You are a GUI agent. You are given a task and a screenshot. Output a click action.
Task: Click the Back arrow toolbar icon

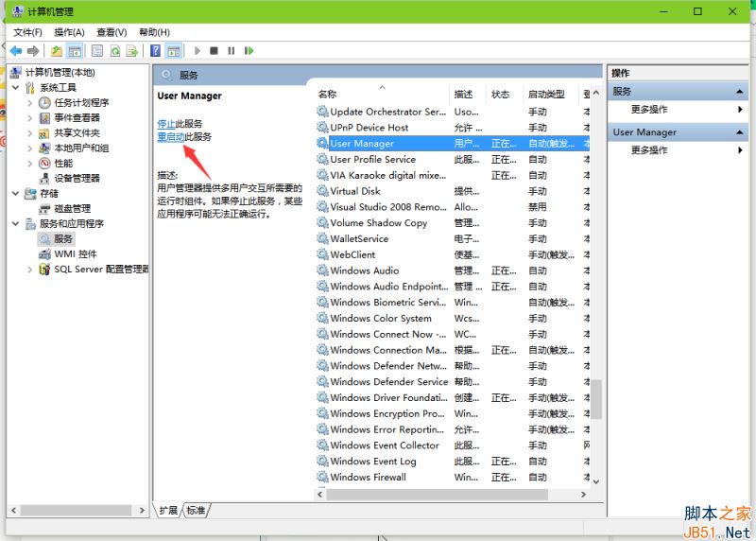pyautogui.click(x=16, y=51)
